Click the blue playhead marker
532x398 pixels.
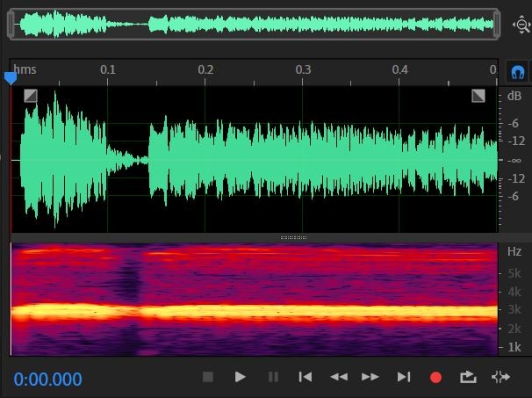(11, 78)
